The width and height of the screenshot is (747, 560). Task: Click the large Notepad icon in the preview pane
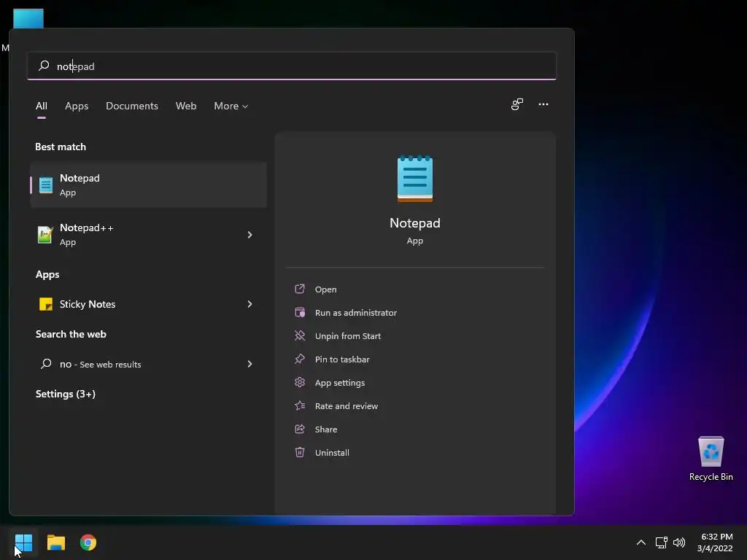click(x=415, y=179)
